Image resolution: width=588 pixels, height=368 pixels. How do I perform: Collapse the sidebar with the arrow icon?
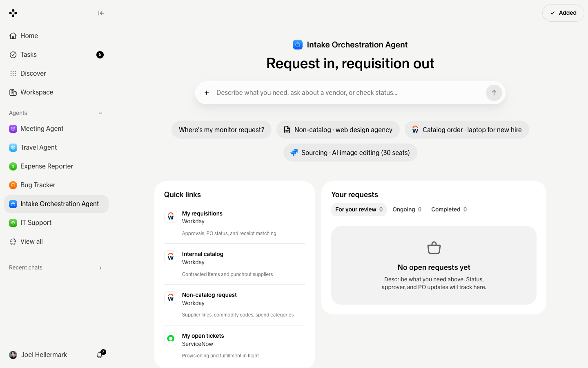click(x=101, y=13)
